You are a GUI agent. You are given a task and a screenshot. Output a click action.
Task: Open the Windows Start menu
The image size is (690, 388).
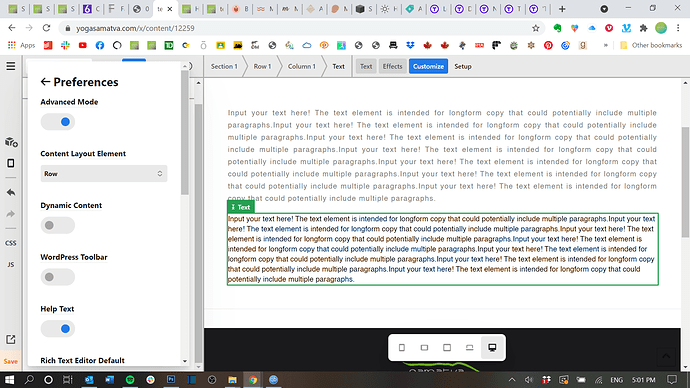point(9,380)
